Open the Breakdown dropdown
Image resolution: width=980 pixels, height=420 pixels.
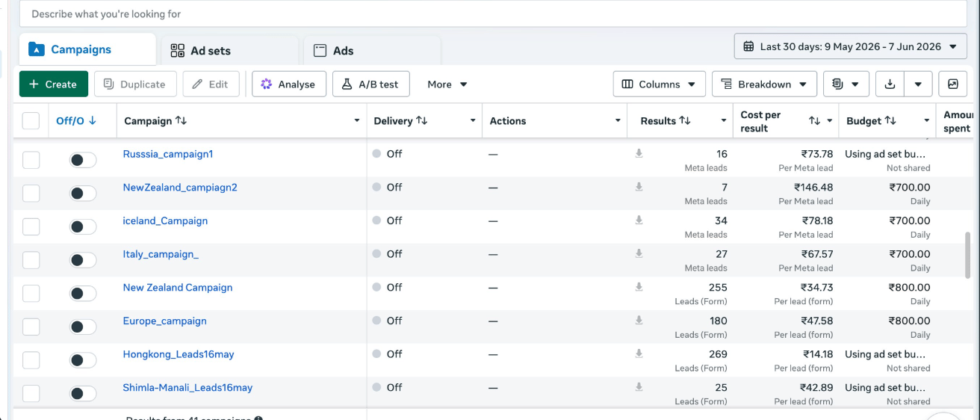pos(764,84)
